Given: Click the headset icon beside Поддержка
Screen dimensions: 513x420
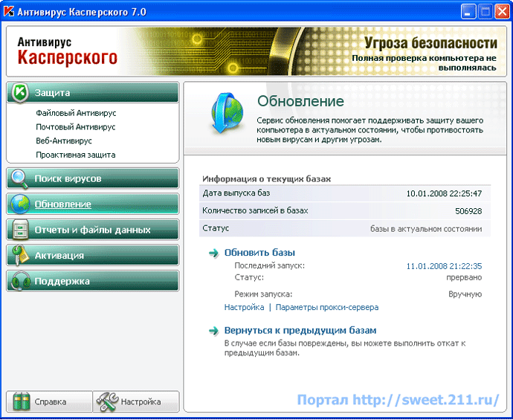Looking at the screenshot, I should 20,281.
